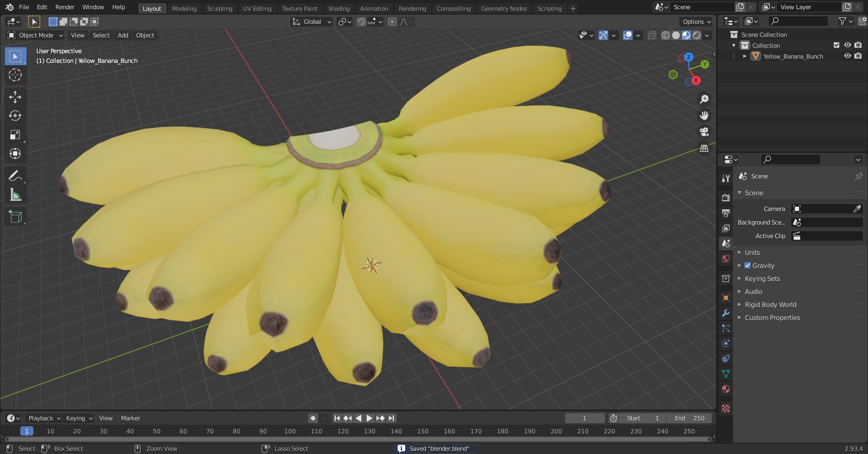The height and width of the screenshot is (454, 868).
Task: Switch to rendered shading
Action: (697, 35)
